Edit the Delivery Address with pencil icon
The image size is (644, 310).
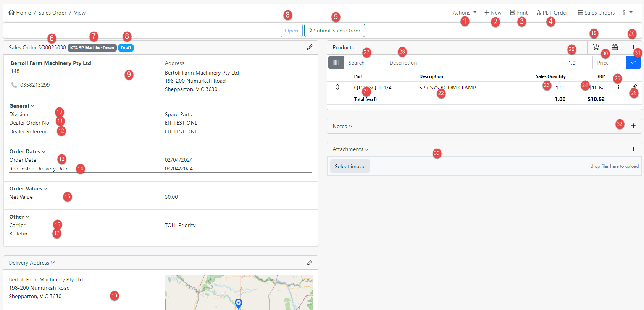pos(310,263)
